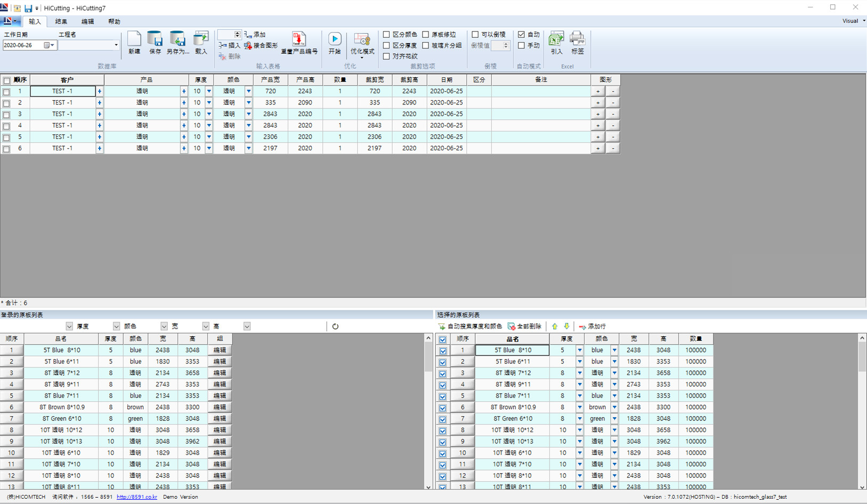Click the 重置产品编号 reset icon
This screenshot has height=504, width=867.
pos(299,39)
